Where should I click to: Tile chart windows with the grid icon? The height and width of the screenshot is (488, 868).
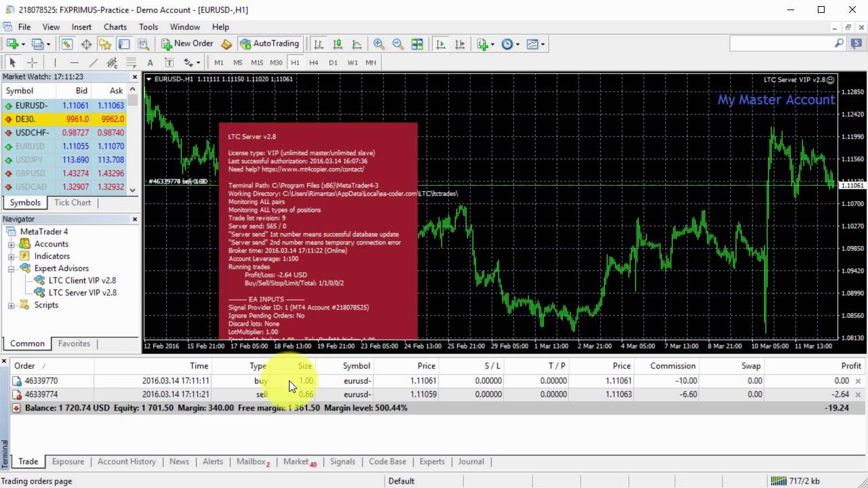click(417, 44)
